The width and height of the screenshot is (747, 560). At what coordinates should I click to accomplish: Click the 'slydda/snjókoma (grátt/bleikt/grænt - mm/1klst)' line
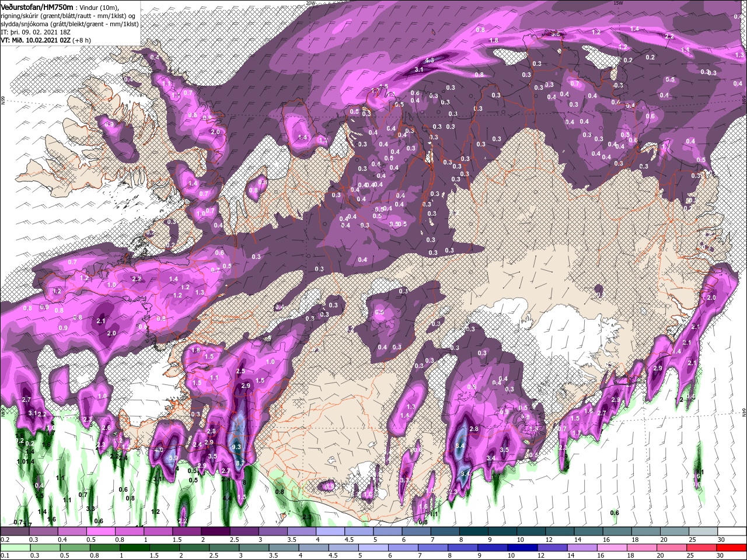69,24
